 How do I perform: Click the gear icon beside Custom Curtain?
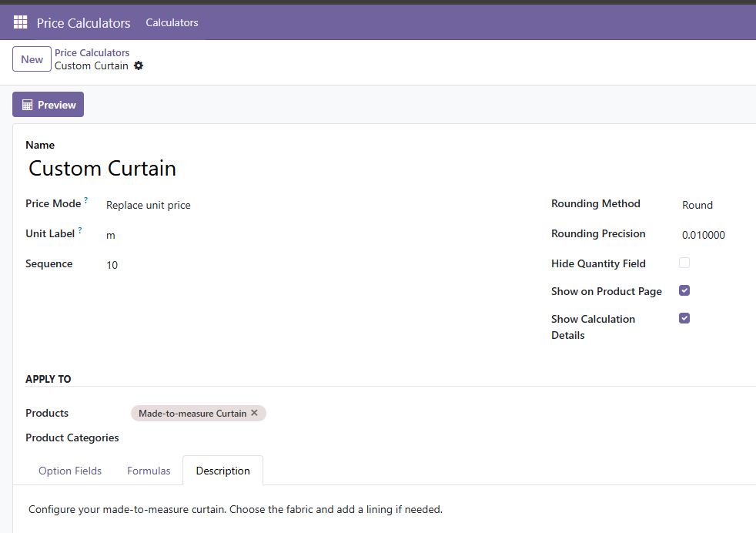tap(139, 65)
